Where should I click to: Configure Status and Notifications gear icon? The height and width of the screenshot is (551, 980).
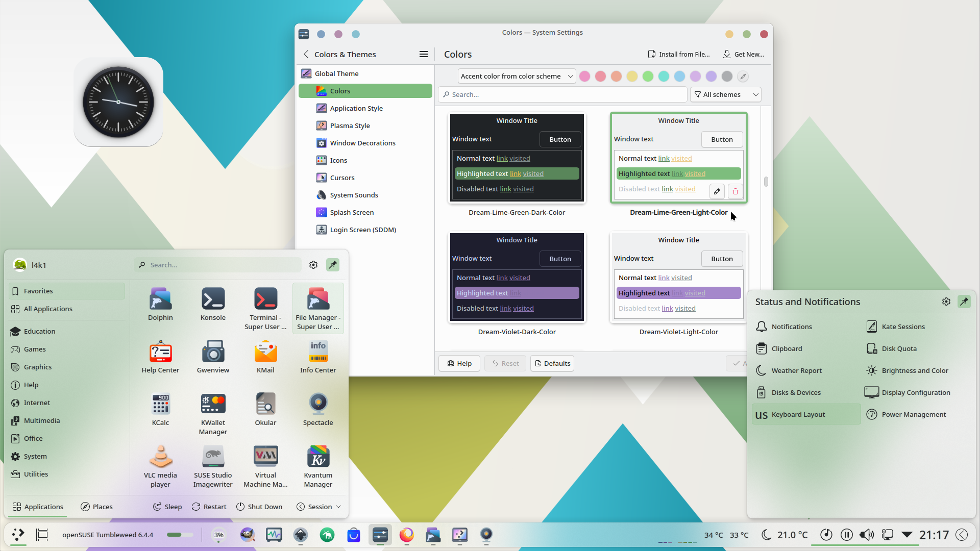(x=946, y=302)
